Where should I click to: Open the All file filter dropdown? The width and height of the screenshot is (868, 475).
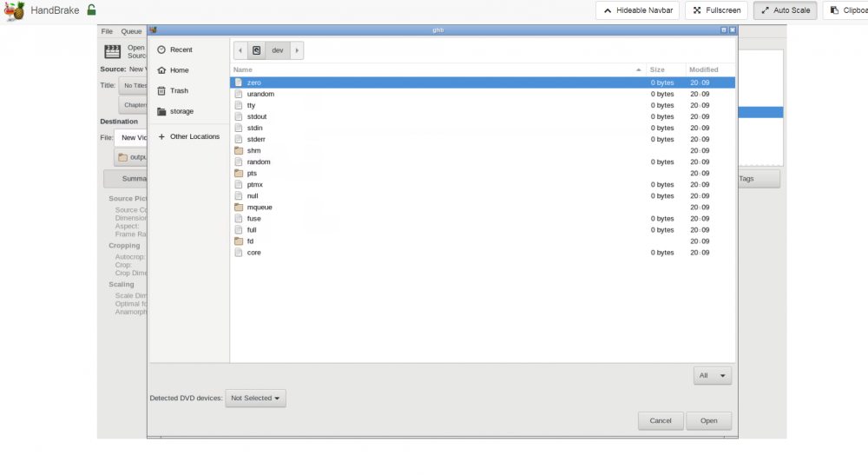(x=713, y=376)
